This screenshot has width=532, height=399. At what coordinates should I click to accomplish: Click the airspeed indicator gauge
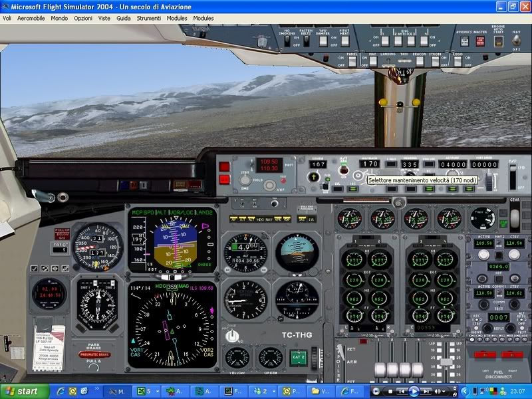pos(97,247)
